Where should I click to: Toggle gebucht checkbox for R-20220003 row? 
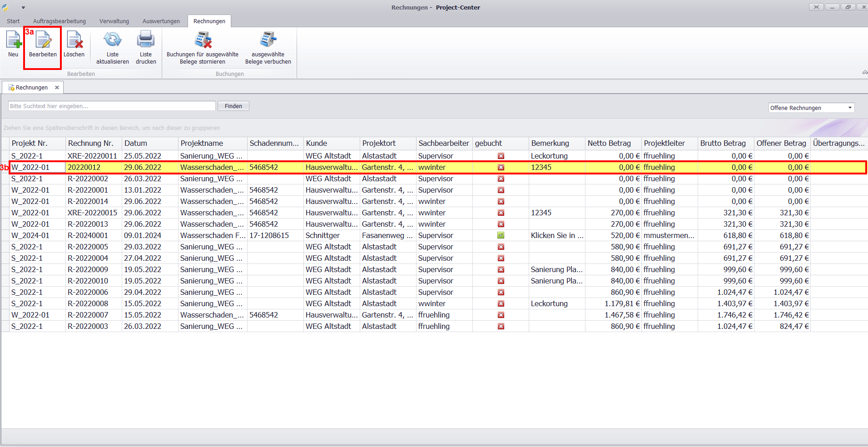click(x=501, y=326)
